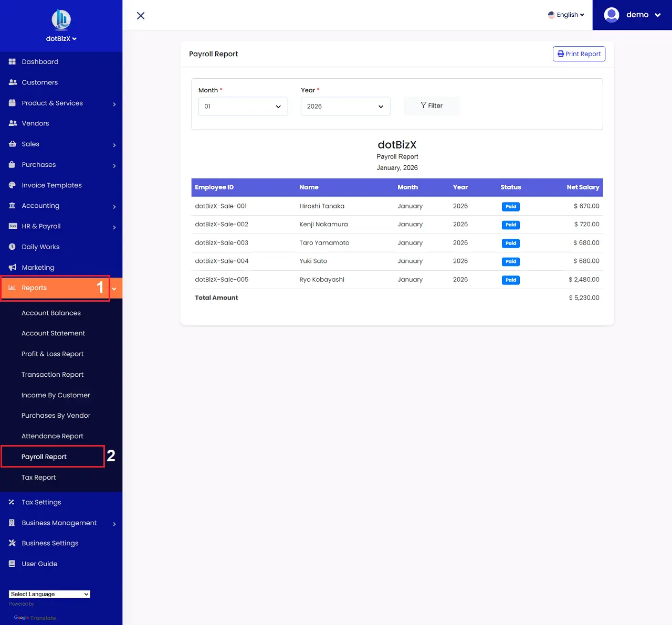Open the English language dropdown
Viewport: 672px width, 625px height.
coord(566,15)
